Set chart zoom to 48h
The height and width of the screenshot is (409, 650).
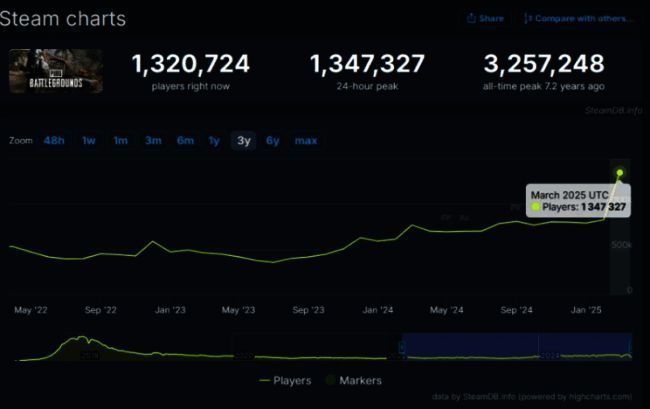[54, 141]
